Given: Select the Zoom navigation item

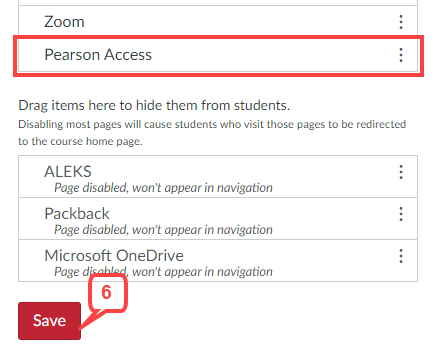Looking at the screenshot, I should [218, 22].
